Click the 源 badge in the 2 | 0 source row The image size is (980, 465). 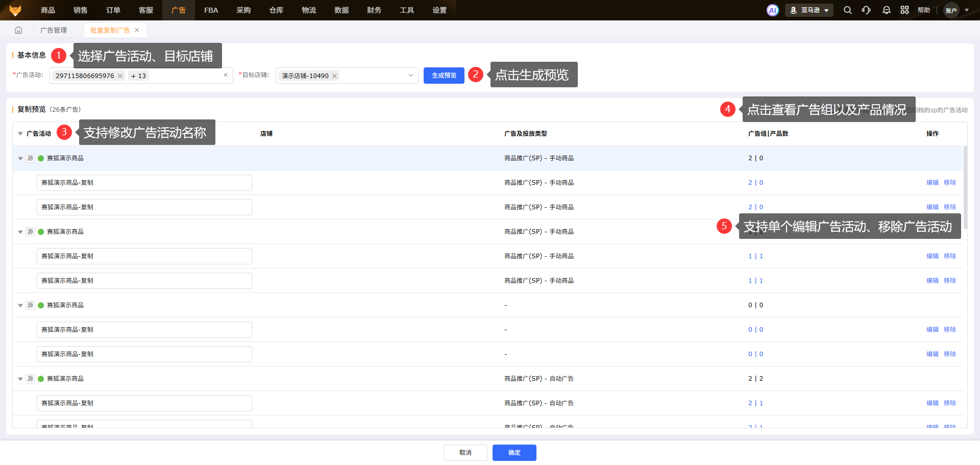click(x=30, y=158)
